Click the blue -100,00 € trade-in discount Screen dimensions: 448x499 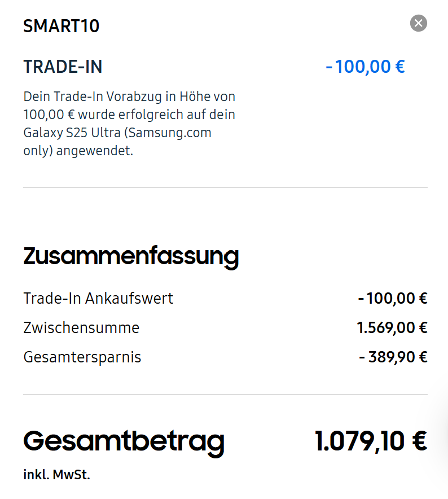[365, 67]
